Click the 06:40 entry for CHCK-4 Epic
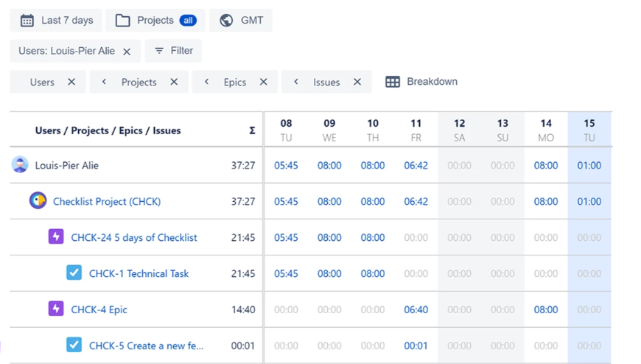Viewport: 641px width, 364px height. (x=416, y=309)
